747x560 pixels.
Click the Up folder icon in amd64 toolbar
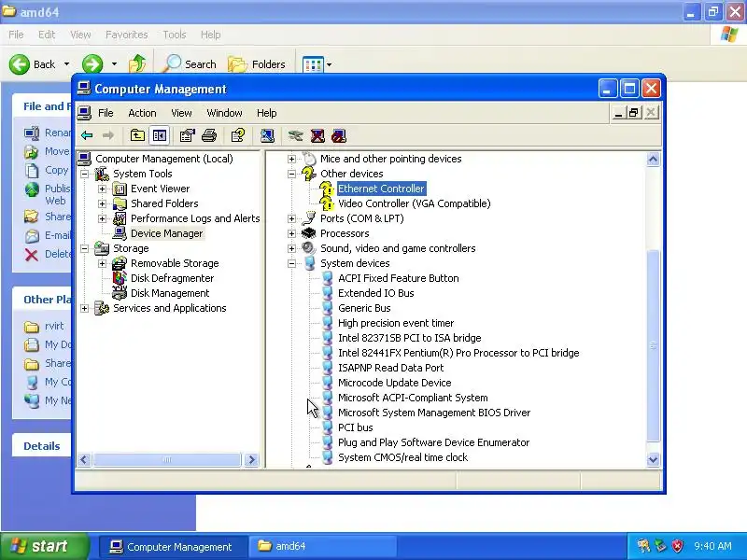(x=137, y=63)
